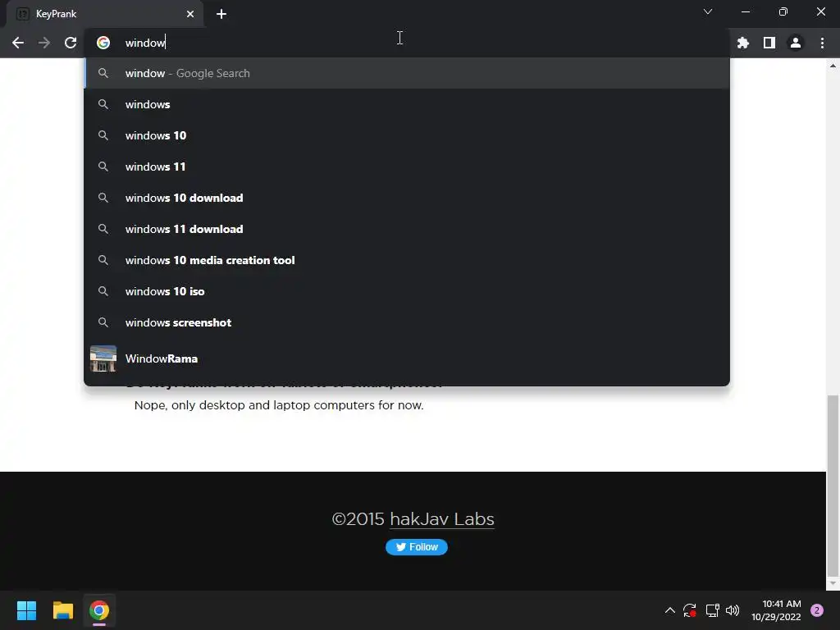The image size is (840, 630).
Task: Select the KeyPrank tab
Action: coord(104,14)
